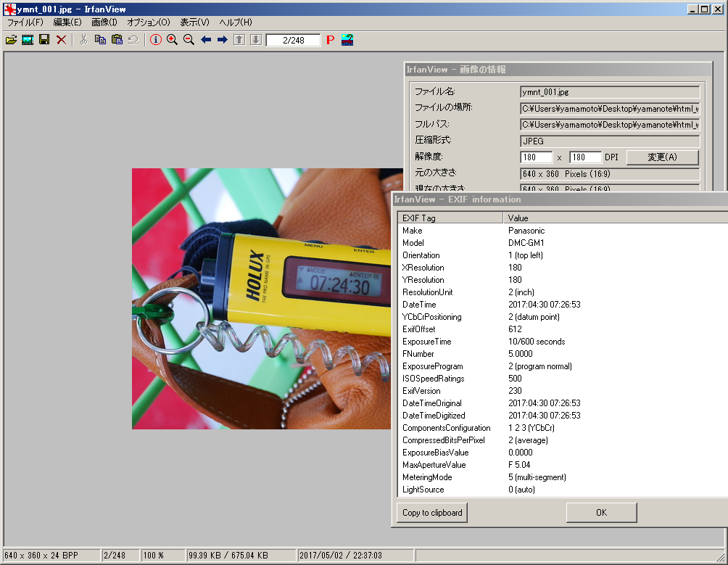This screenshot has height=565, width=728.
Task: Click the ファイルの場所 path field
Action: (610, 109)
